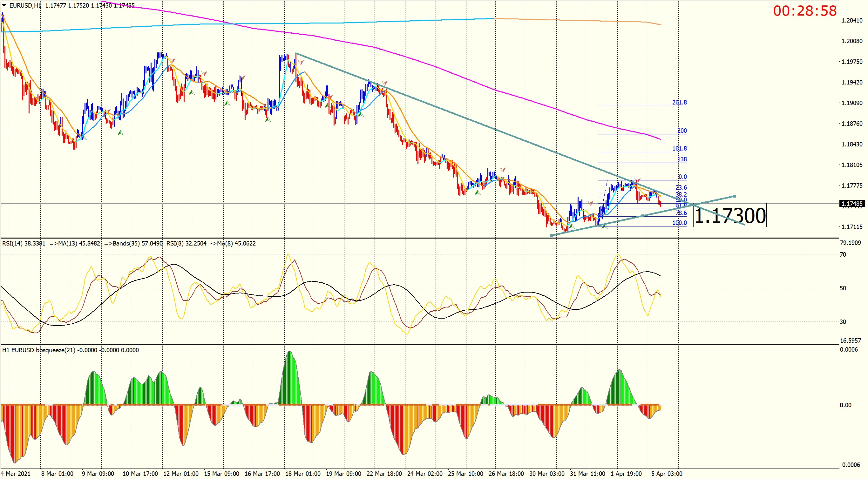This screenshot has width=868, height=479.
Task: Click the red sell arrow at 18 Mar peak
Action: pos(301,62)
